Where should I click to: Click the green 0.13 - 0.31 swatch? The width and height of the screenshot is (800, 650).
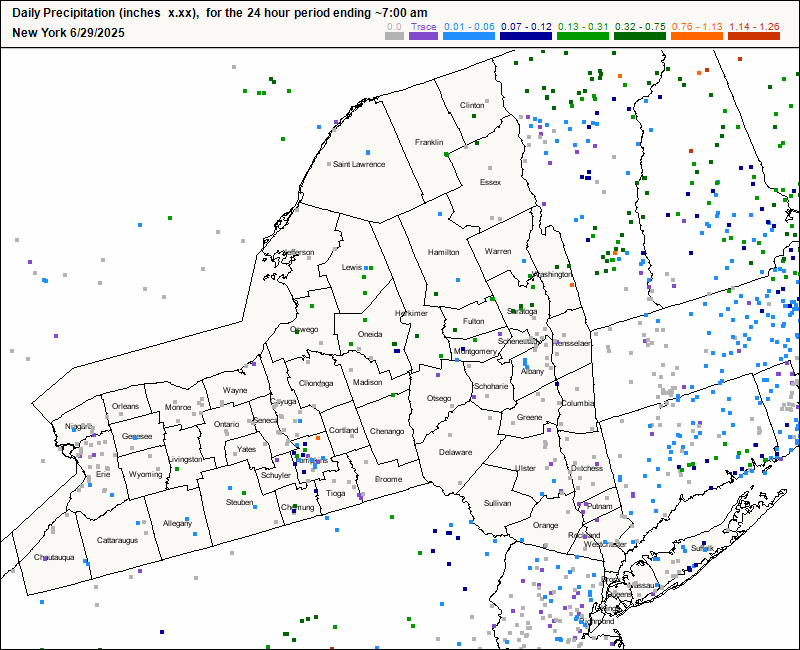click(583, 36)
